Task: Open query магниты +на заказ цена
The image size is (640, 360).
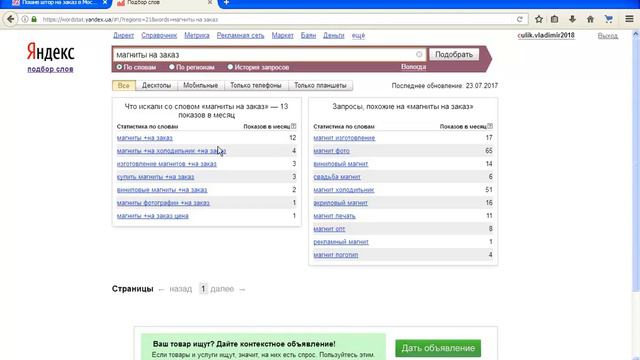Action: pos(153,216)
